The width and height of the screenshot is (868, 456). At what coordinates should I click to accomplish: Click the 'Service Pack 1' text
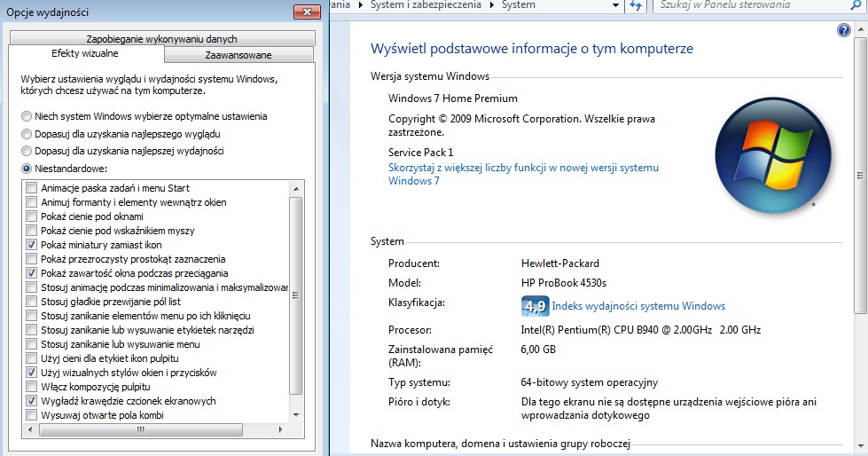pos(421,152)
